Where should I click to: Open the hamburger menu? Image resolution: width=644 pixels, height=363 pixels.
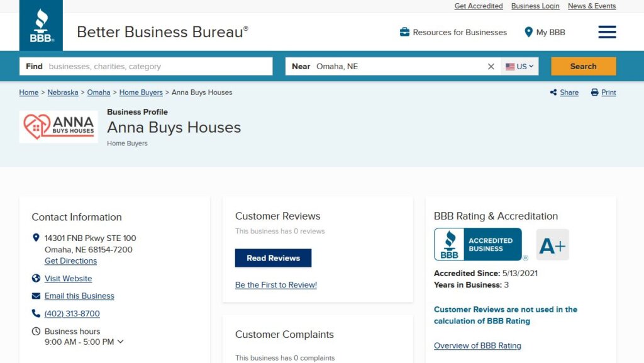[x=607, y=32]
